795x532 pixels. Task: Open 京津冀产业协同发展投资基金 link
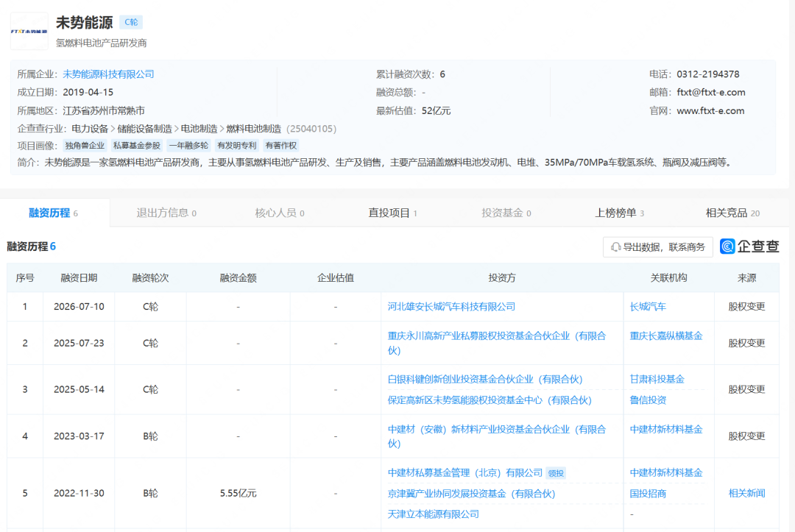471,494
